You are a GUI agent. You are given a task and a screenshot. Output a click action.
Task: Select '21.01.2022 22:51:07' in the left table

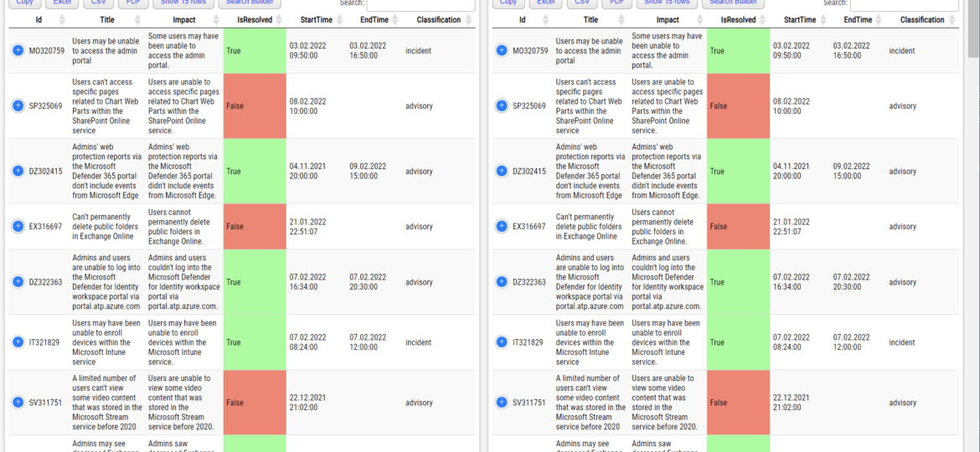click(308, 227)
